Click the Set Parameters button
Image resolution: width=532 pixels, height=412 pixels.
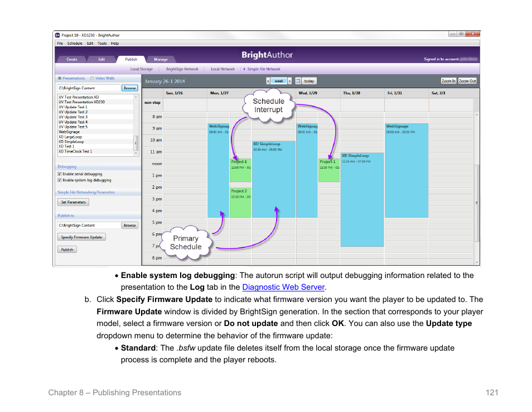73,202
